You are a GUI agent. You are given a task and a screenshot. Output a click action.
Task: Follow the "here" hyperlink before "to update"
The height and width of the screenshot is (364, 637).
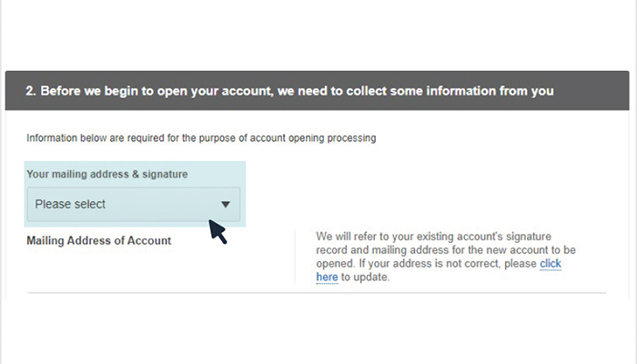[x=327, y=277]
